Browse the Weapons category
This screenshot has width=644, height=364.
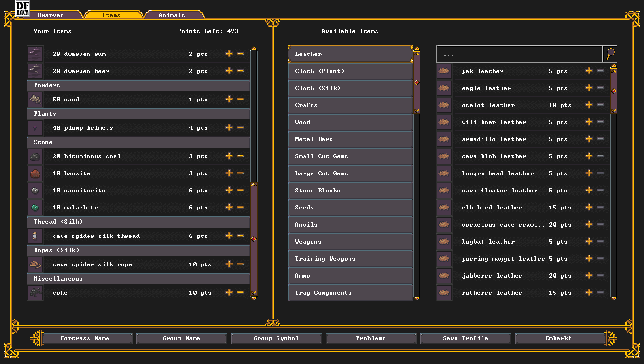pos(350,242)
